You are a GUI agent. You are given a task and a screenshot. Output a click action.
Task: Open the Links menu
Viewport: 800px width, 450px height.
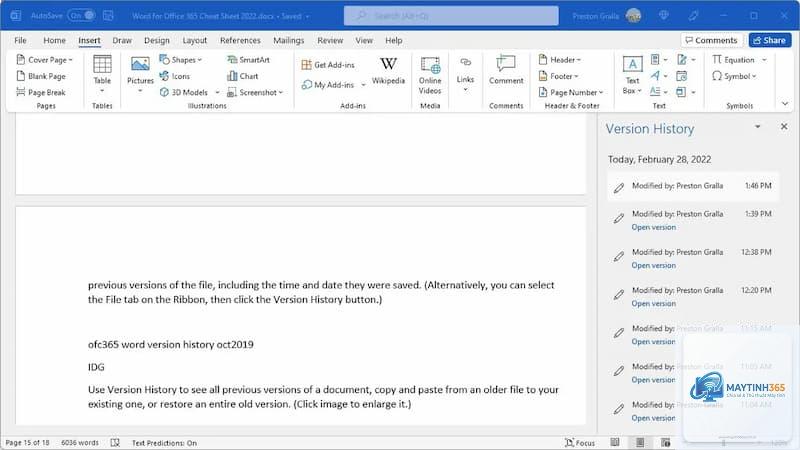tap(465, 74)
